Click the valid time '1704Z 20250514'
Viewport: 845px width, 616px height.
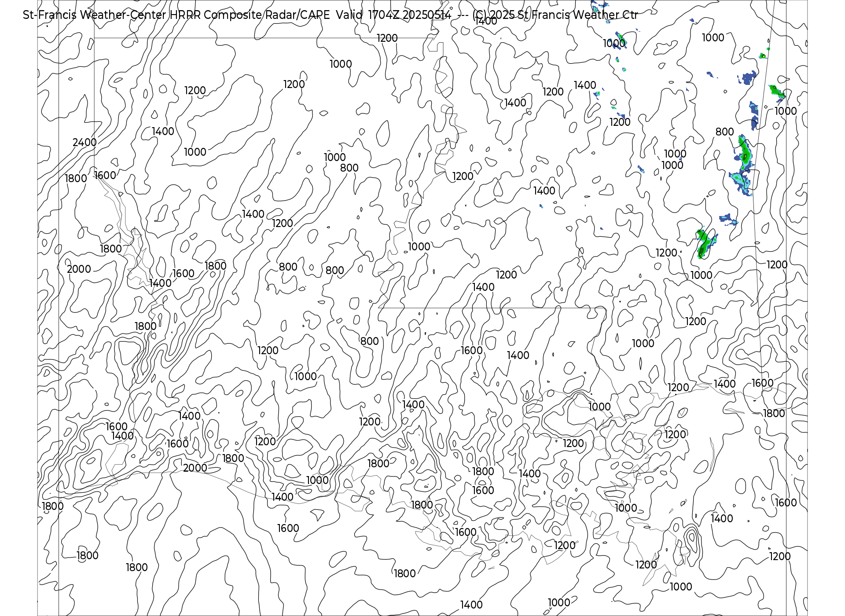409,15
